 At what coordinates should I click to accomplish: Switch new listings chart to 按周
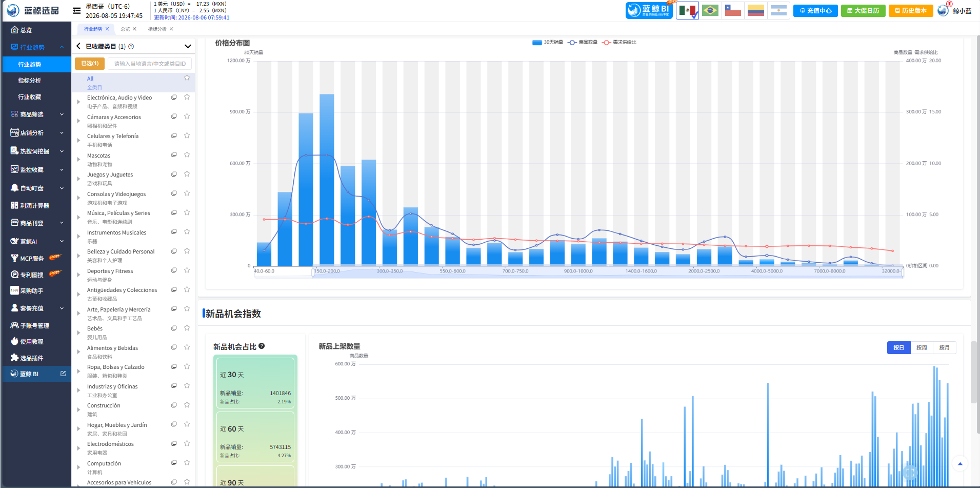click(922, 347)
